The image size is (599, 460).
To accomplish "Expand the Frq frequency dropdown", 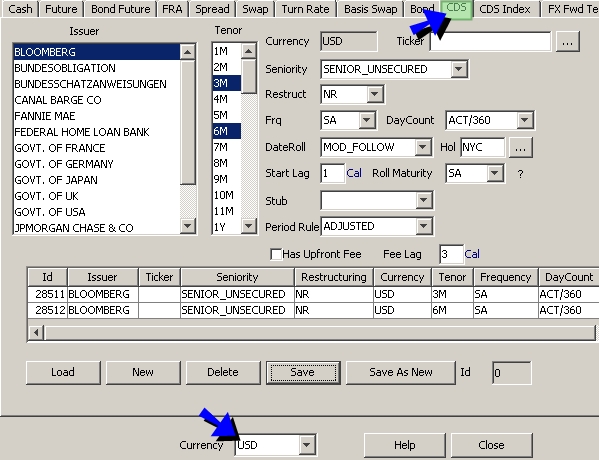I will [366, 120].
